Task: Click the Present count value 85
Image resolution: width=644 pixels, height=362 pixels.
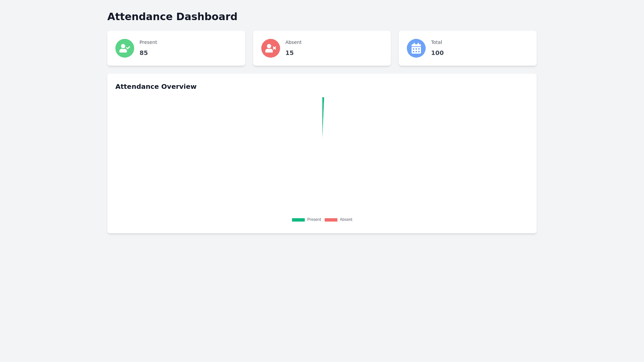Action: pyautogui.click(x=144, y=53)
